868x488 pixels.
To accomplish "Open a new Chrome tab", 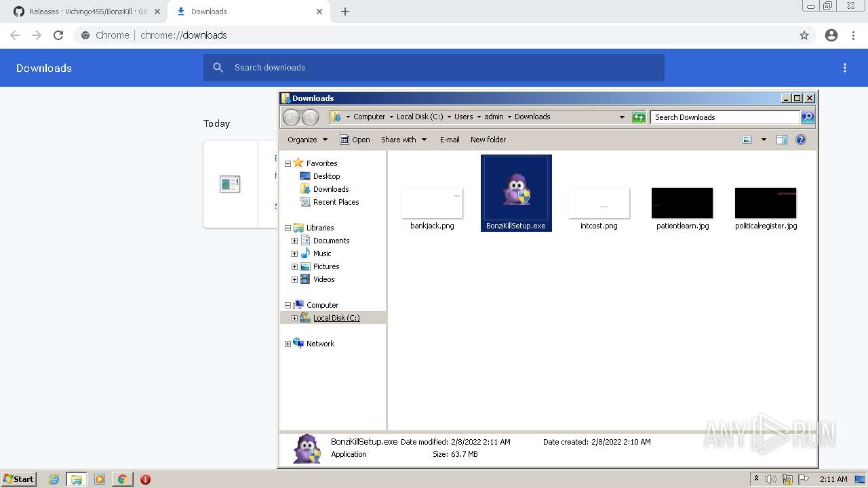I will coord(345,12).
